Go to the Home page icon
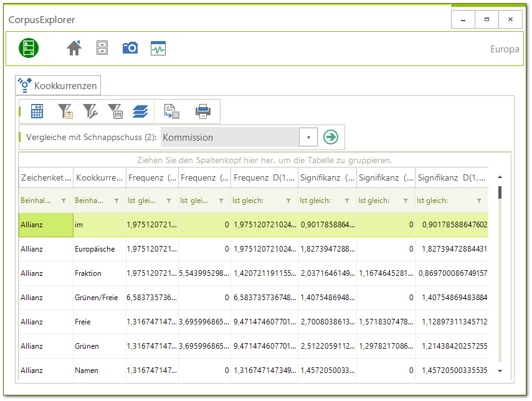The width and height of the screenshot is (532, 401). pos(74,48)
